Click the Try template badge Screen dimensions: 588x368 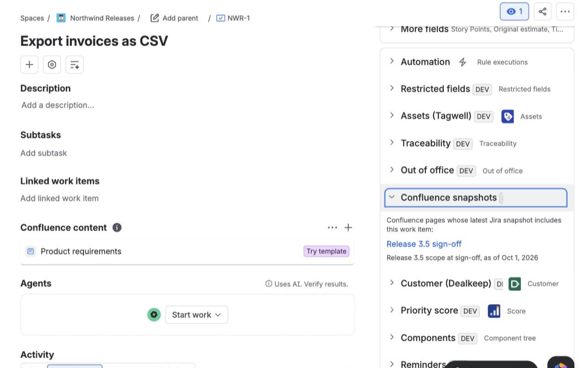point(327,251)
